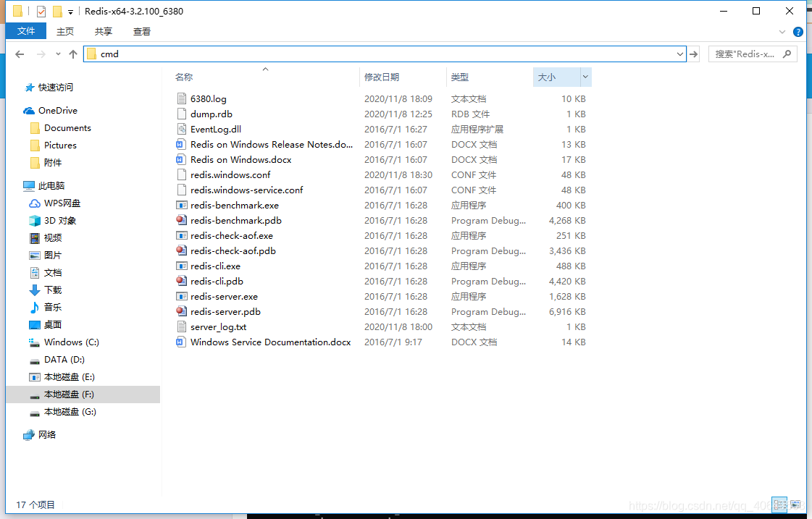
Task: Select 本地磁盘 (E:) drive
Action: pyautogui.click(x=70, y=376)
